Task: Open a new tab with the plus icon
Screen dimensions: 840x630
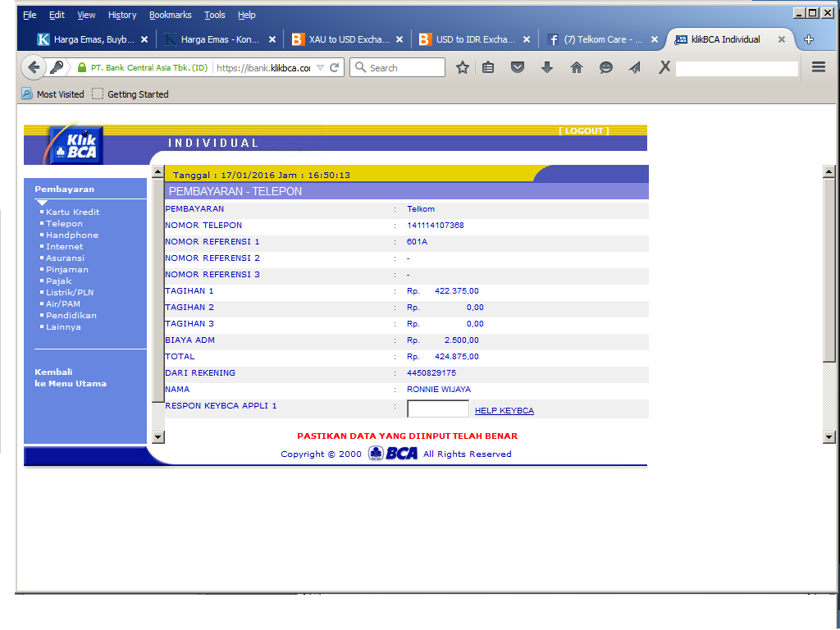Action: click(809, 39)
